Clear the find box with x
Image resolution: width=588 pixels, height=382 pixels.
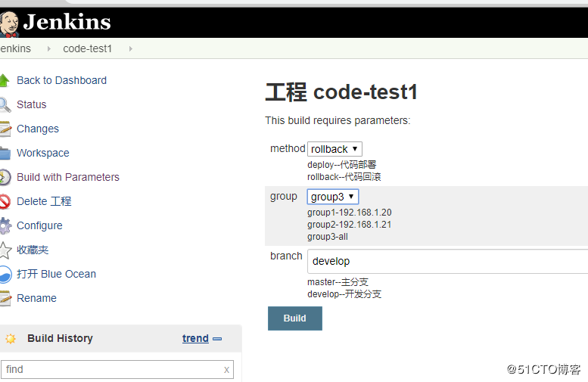(226, 370)
